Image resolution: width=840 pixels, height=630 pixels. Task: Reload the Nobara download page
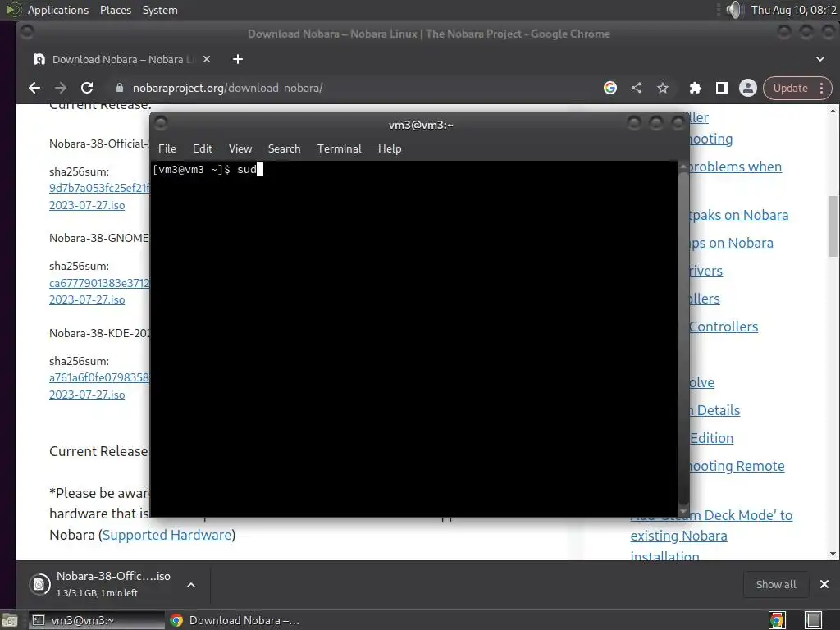point(87,88)
